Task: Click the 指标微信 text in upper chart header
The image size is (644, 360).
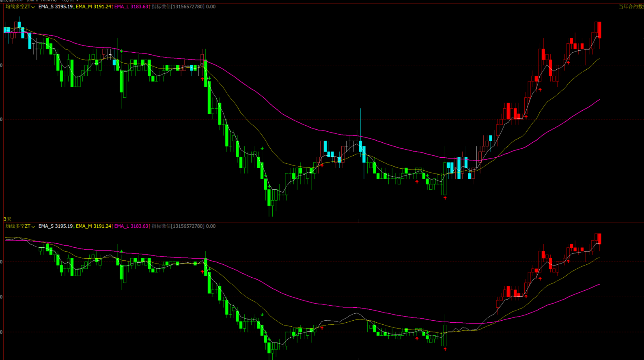Action: coord(161,7)
